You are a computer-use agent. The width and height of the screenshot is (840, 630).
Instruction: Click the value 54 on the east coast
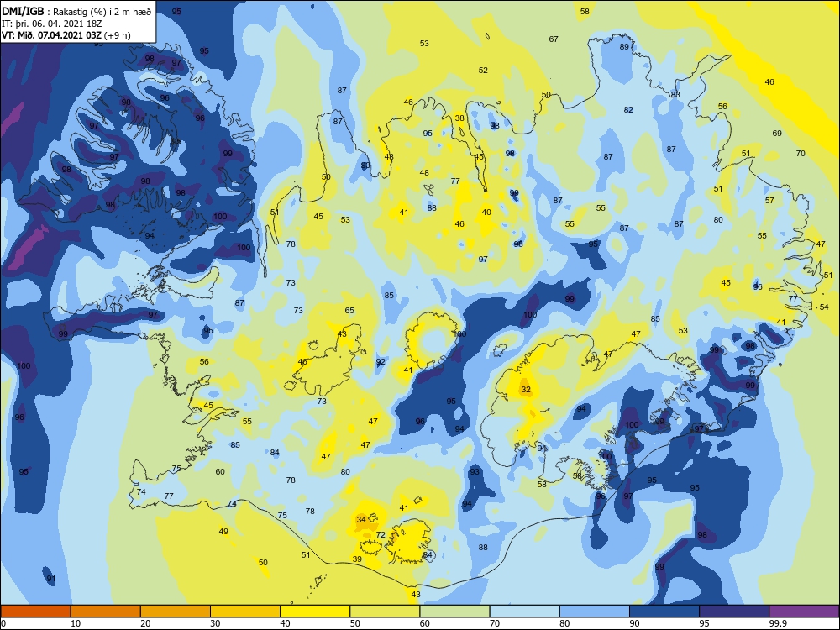tap(824, 307)
